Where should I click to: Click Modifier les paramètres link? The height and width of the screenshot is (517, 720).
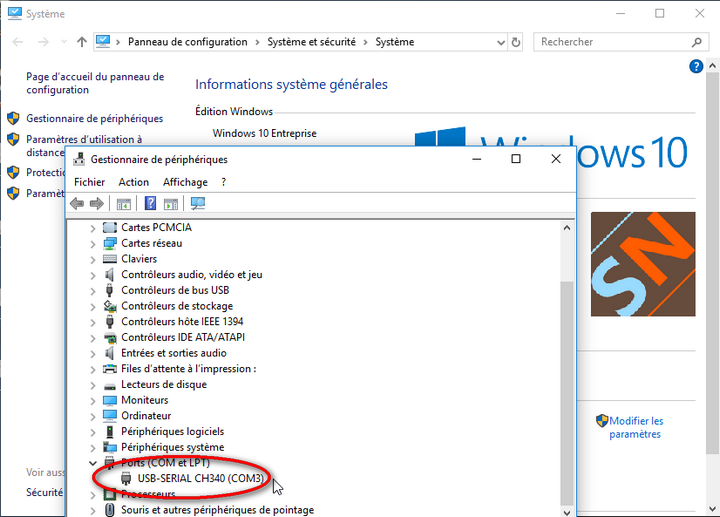[636, 427]
